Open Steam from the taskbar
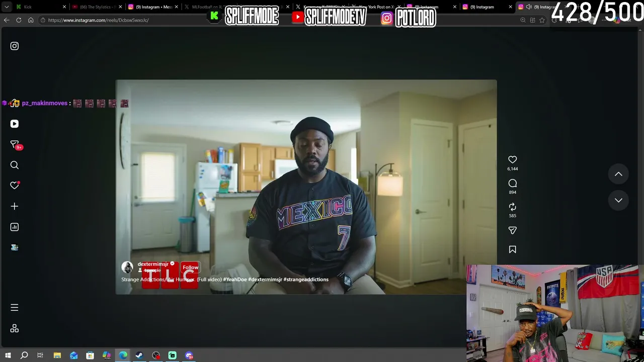The height and width of the screenshot is (362, 644). coord(139,355)
